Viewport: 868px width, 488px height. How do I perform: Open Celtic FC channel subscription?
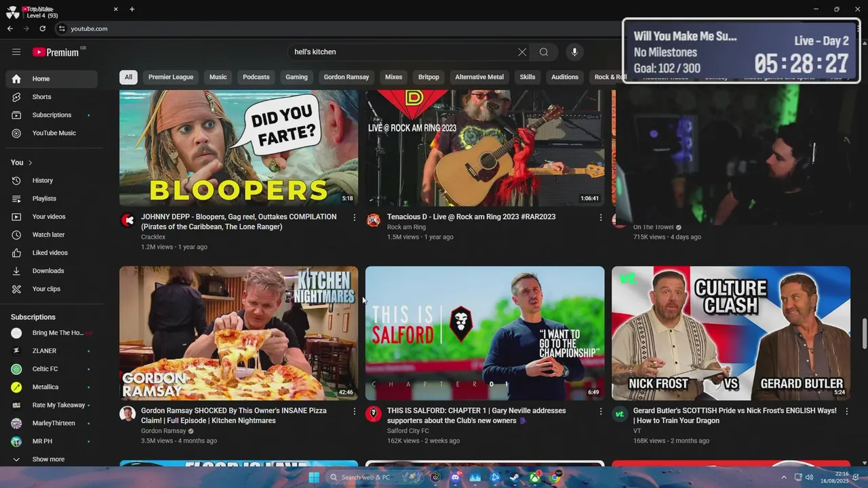click(x=52, y=369)
